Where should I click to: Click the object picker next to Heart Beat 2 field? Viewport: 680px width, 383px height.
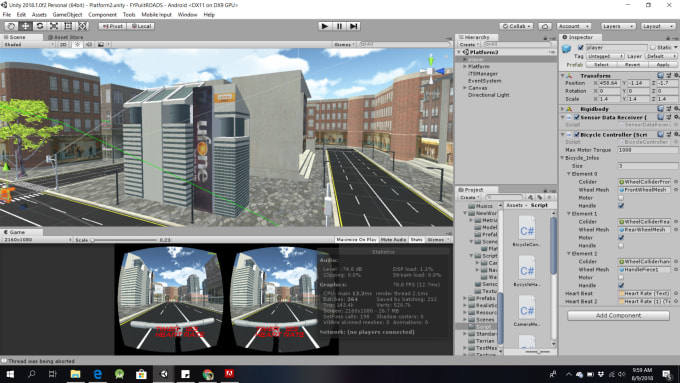(676, 301)
